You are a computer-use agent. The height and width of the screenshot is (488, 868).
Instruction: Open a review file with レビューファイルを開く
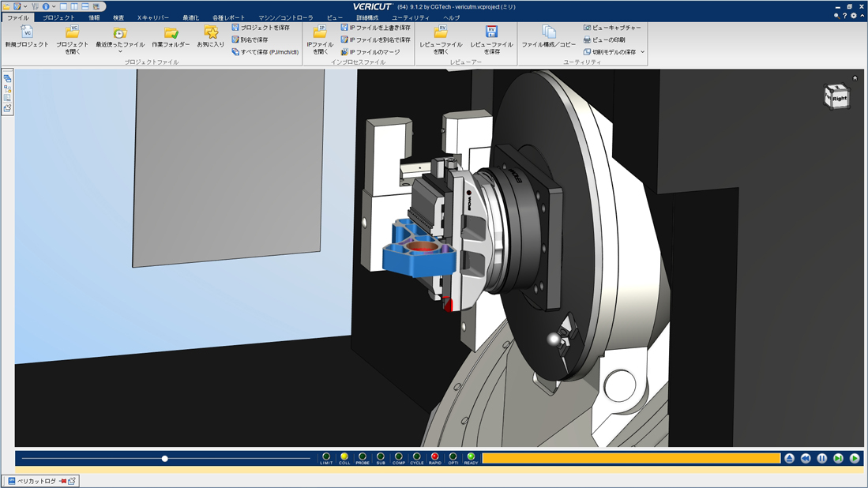[x=441, y=39]
